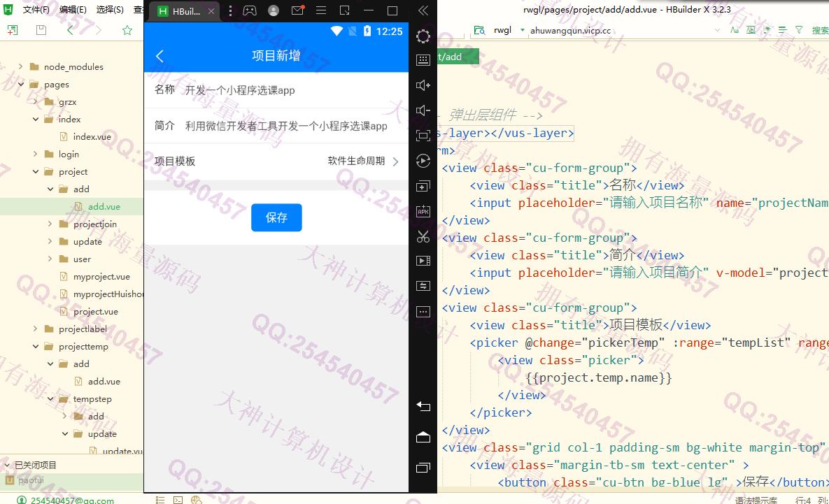Select the paotui closed project
This screenshot has width=829, height=504.
(31, 480)
